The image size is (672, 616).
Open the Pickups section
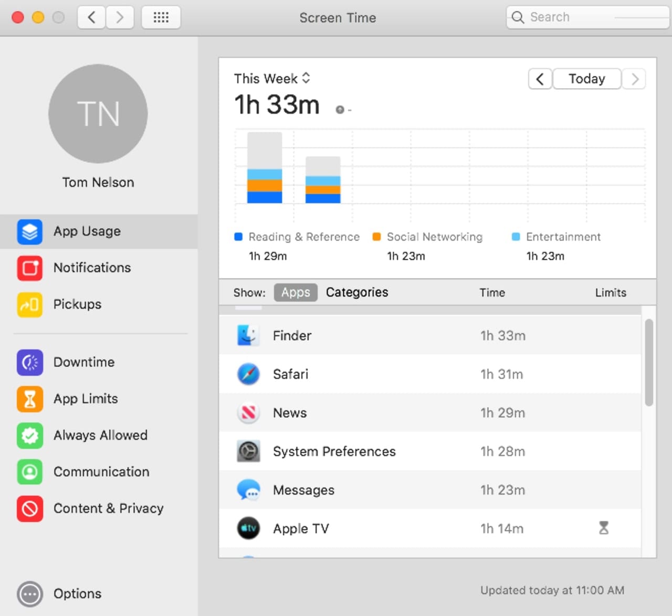[77, 304]
